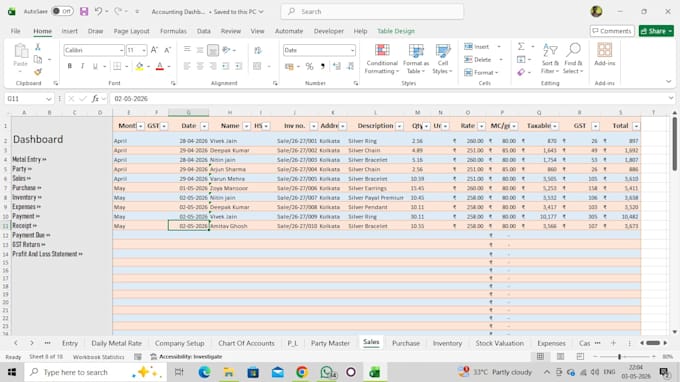Open File Explorer from the taskbar
The width and height of the screenshot is (680, 382).
click(229, 372)
